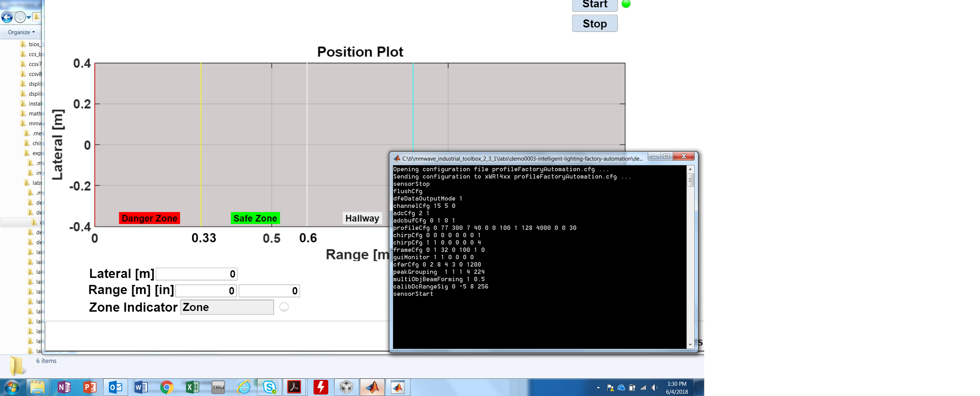Viewport: 980px width, 396px height.
Task: Click the Lateral [m] value field
Action: tap(197, 274)
